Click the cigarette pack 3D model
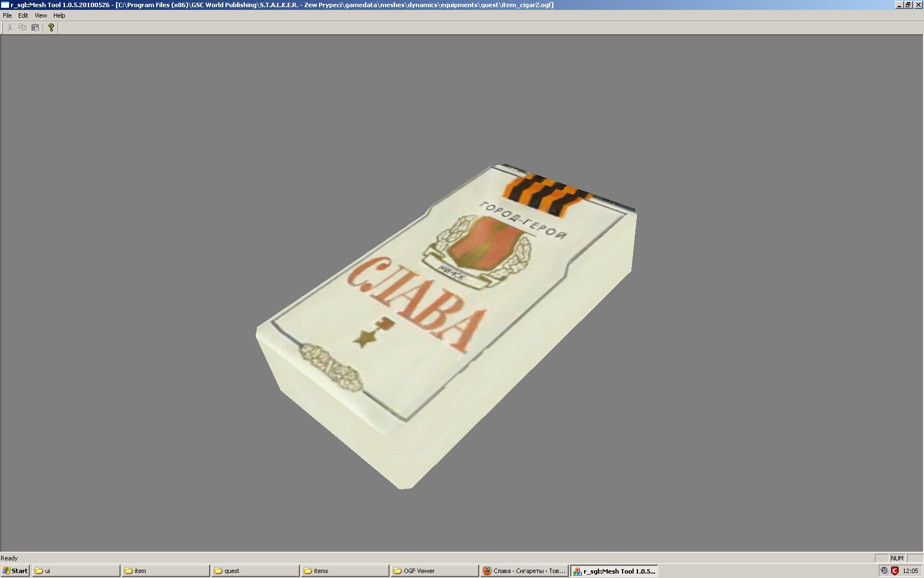924x578 pixels. pos(447,326)
